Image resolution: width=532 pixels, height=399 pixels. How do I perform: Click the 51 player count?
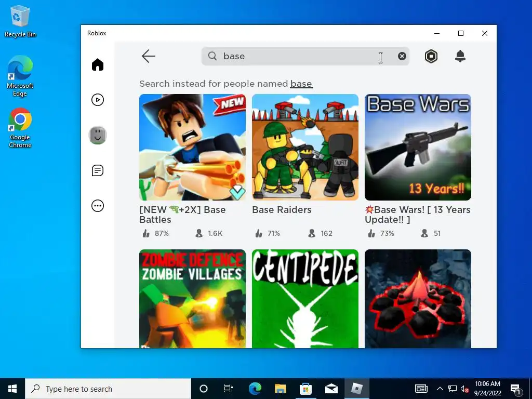coord(431,233)
